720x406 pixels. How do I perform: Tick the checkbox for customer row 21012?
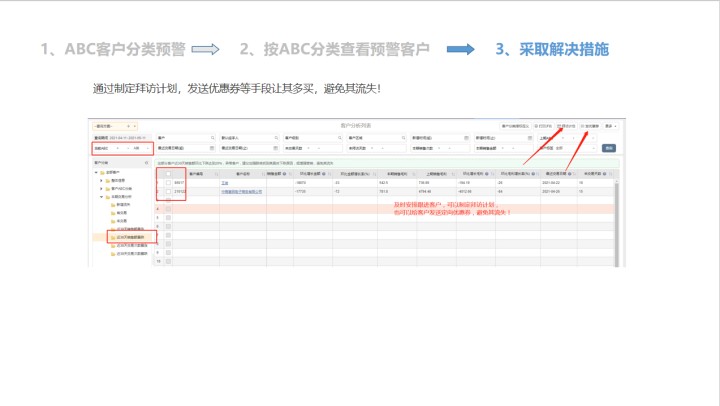pyautogui.click(x=169, y=192)
